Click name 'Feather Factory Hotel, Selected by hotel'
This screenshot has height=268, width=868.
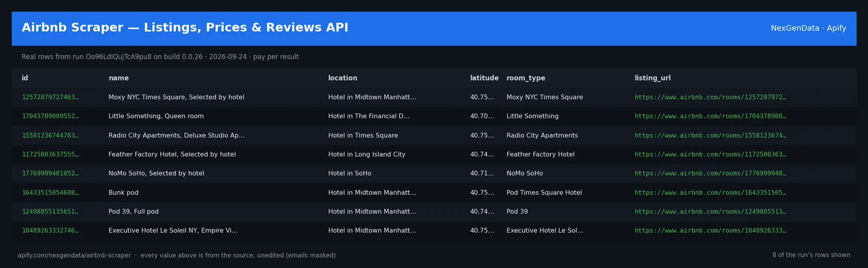[x=172, y=154]
